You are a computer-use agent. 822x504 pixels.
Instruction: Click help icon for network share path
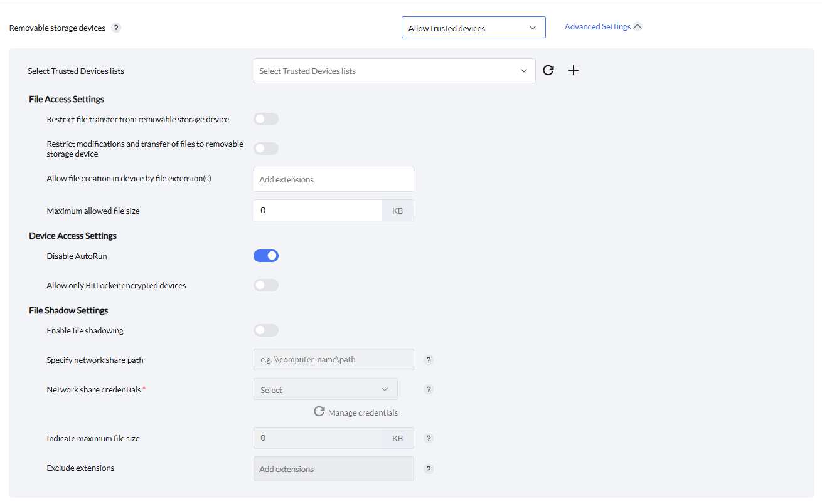[x=429, y=360]
